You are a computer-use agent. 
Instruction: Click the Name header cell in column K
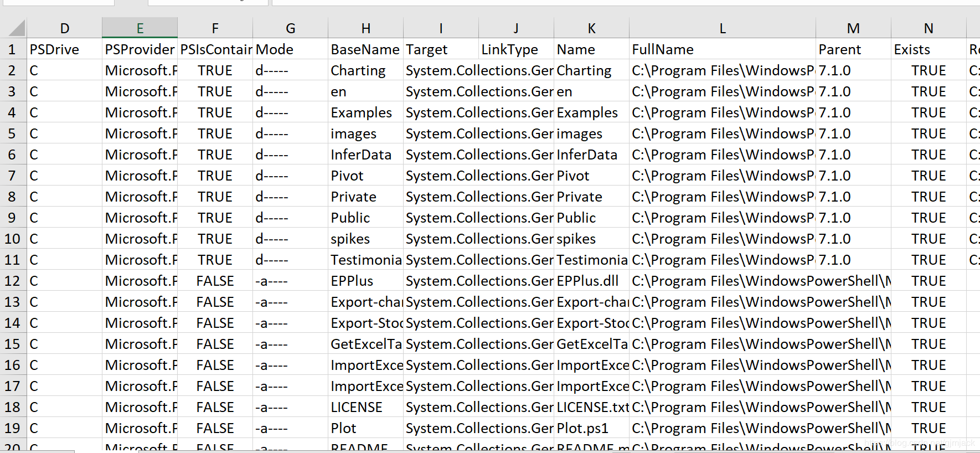tap(592, 49)
